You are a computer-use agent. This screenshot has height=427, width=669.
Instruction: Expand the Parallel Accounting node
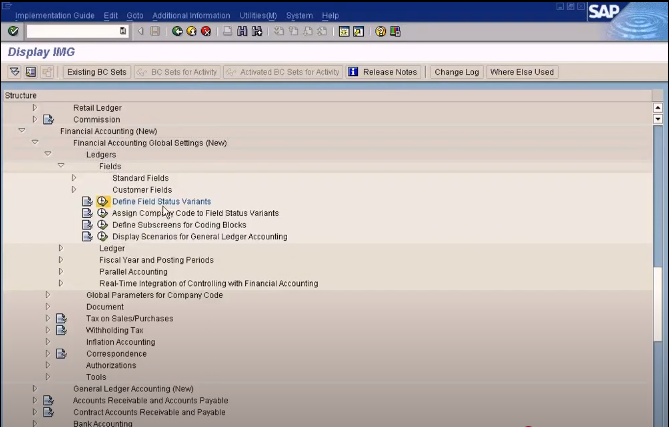(61, 271)
